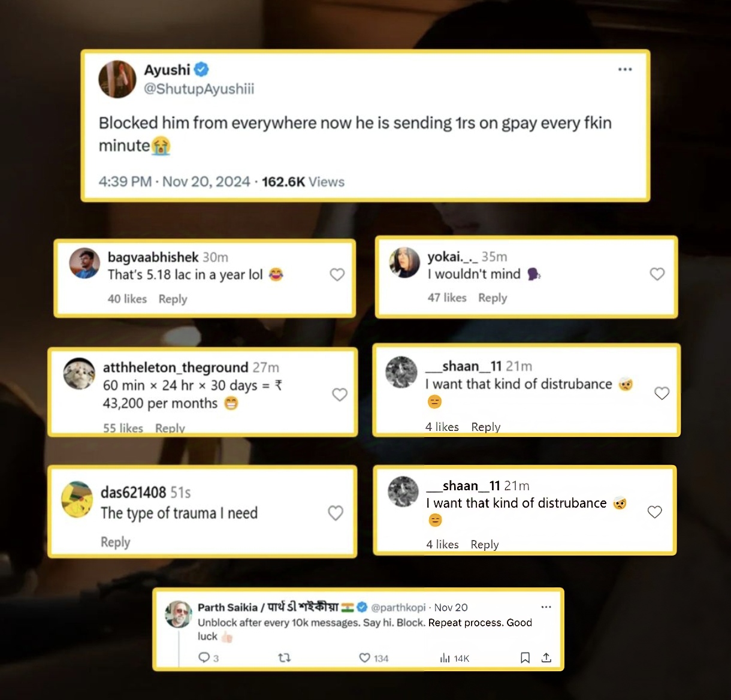Click the retweet icon on Parth Saikia's tweet
The height and width of the screenshot is (700, 731).
[285, 657]
